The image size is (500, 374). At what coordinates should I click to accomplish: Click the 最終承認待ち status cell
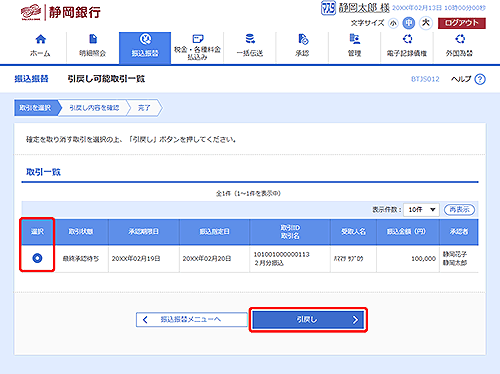click(x=81, y=259)
